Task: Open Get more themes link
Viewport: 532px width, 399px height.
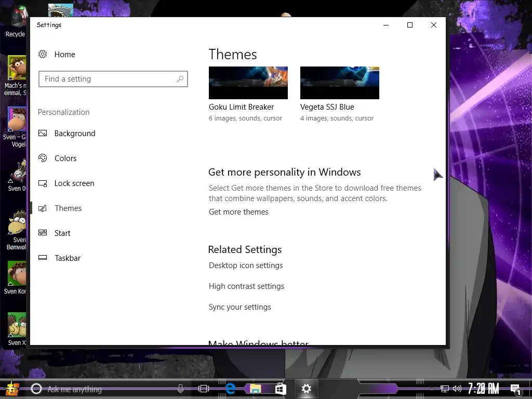Action: pyautogui.click(x=238, y=212)
